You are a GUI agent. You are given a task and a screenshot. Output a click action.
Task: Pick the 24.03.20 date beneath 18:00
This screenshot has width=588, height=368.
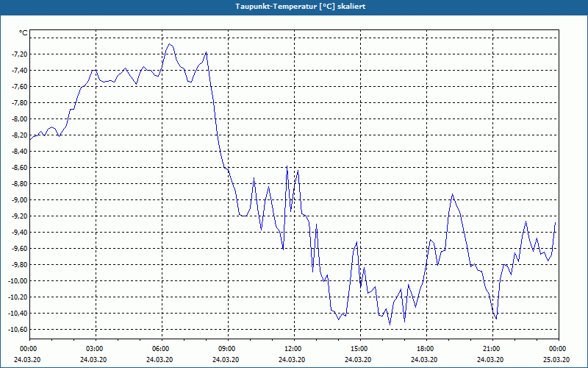tap(424, 359)
